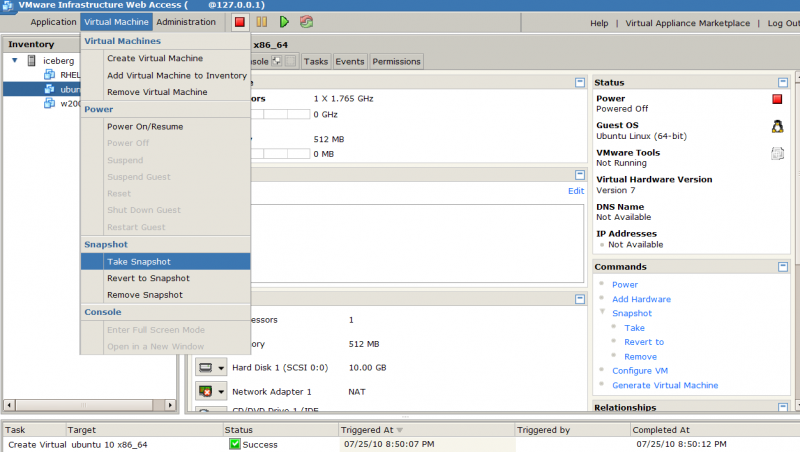The image size is (800, 452).
Task: Click the Hard Disk 1 device icon
Action: (206, 367)
